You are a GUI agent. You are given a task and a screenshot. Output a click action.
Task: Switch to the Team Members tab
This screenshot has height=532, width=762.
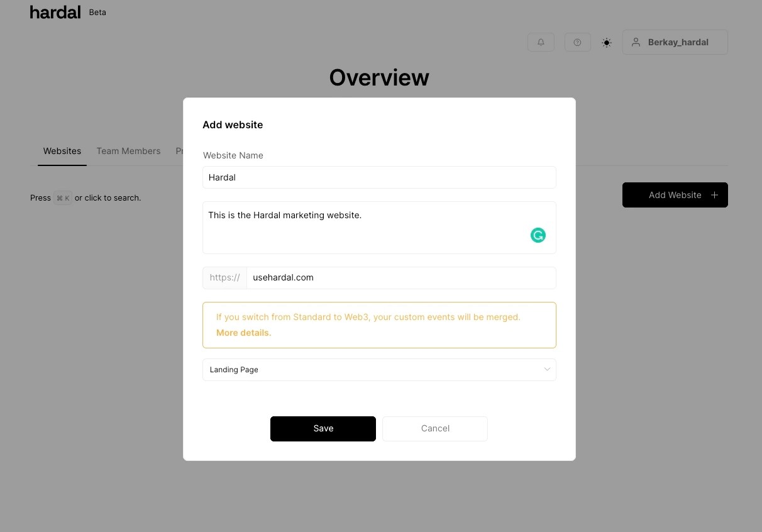(x=128, y=151)
